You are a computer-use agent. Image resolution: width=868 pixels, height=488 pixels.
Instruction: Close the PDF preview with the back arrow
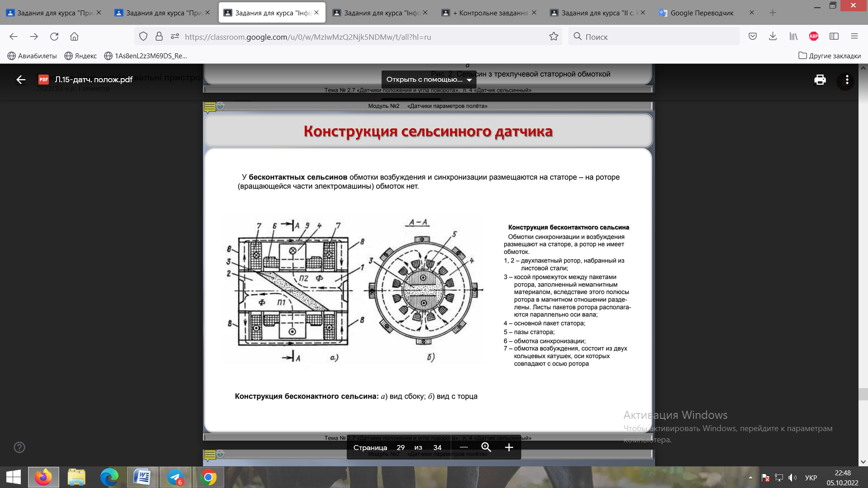(x=21, y=80)
